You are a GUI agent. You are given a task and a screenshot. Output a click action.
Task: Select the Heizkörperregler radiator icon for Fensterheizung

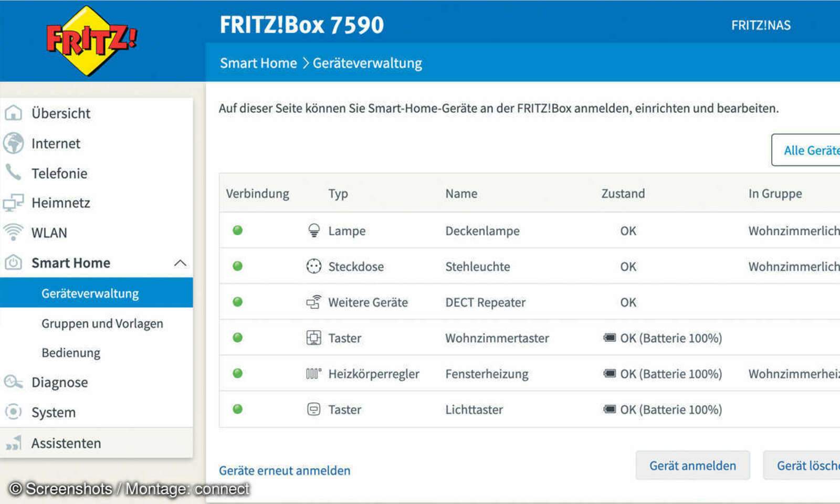[x=313, y=373]
